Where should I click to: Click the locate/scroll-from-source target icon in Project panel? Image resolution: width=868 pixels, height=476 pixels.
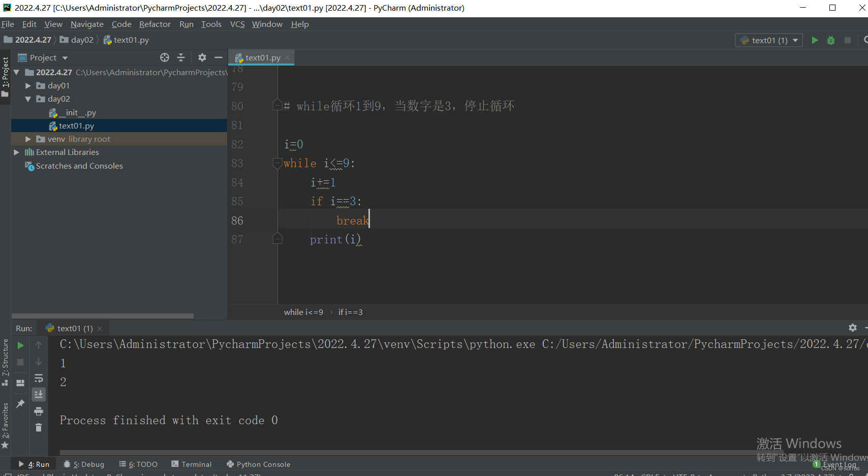(165, 57)
